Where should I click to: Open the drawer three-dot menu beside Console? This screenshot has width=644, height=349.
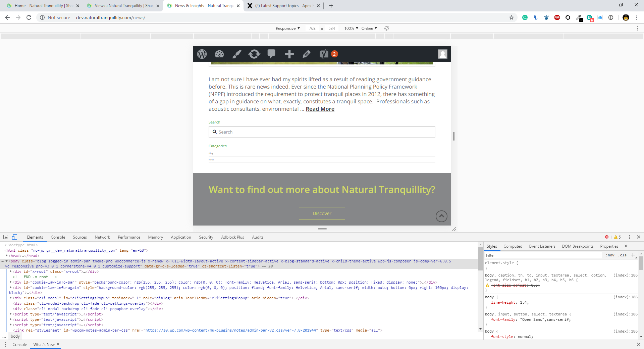5,345
